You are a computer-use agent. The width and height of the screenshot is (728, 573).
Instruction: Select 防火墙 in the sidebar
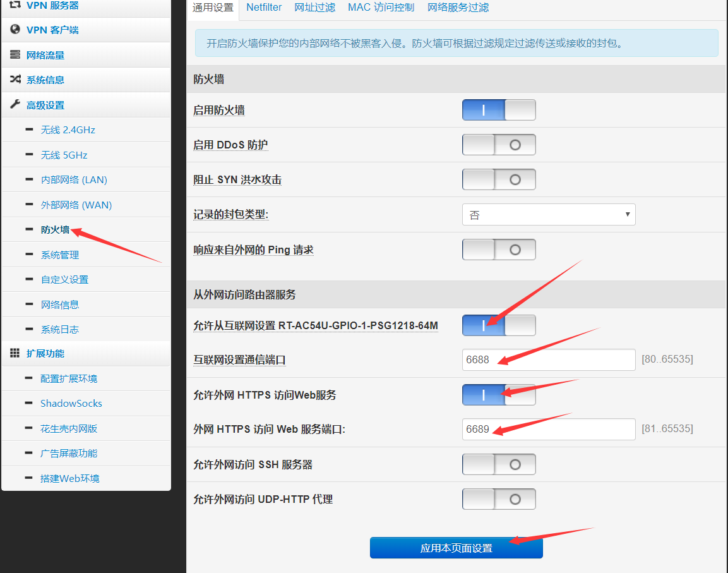[55, 229]
